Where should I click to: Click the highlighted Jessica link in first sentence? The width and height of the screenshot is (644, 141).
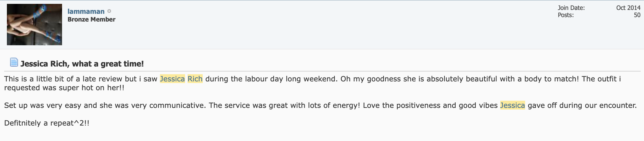click(172, 79)
